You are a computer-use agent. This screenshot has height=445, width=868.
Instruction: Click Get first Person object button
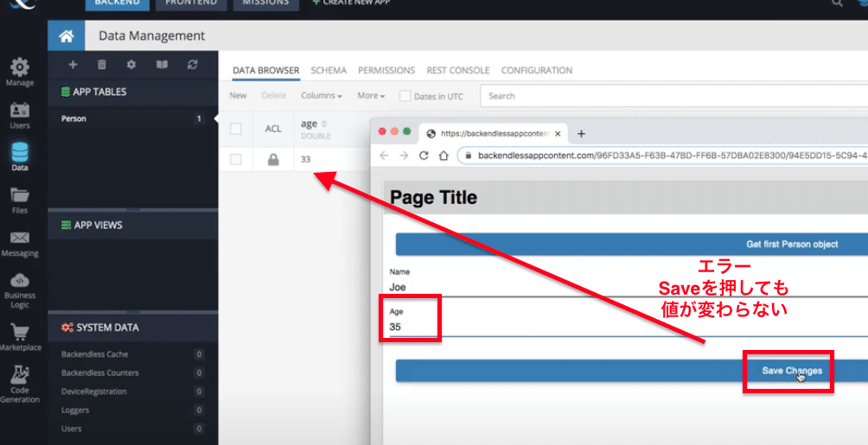click(x=632, y=244)
